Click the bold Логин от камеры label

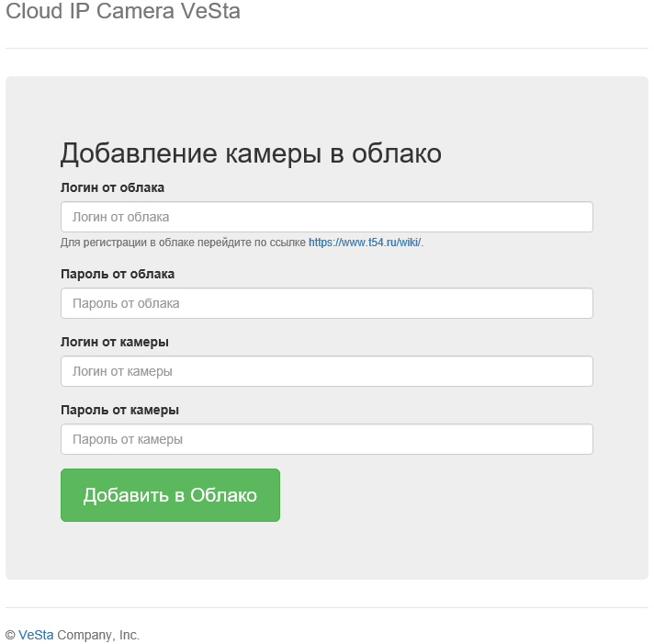115,342
